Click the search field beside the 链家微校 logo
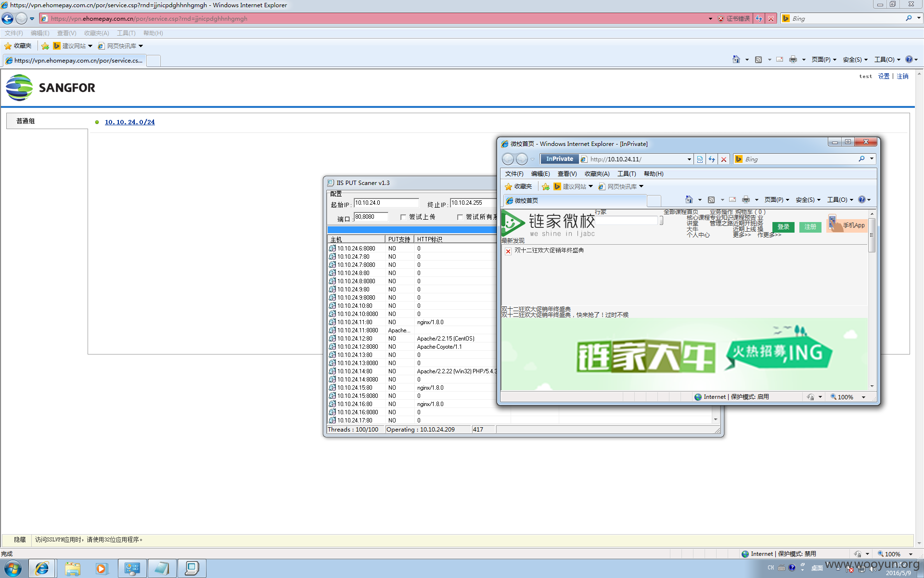Viewport: 924px width, 578px height. [x=627, y=221]
